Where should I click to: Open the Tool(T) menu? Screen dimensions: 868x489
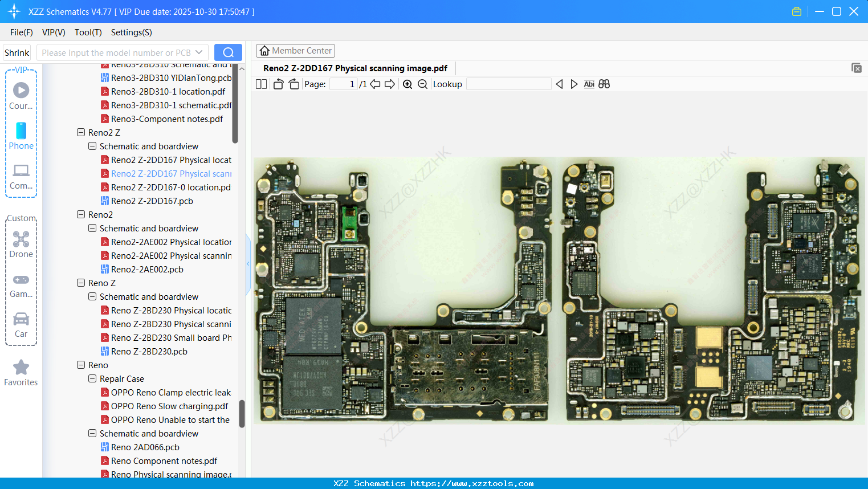[x=88, y=32]
